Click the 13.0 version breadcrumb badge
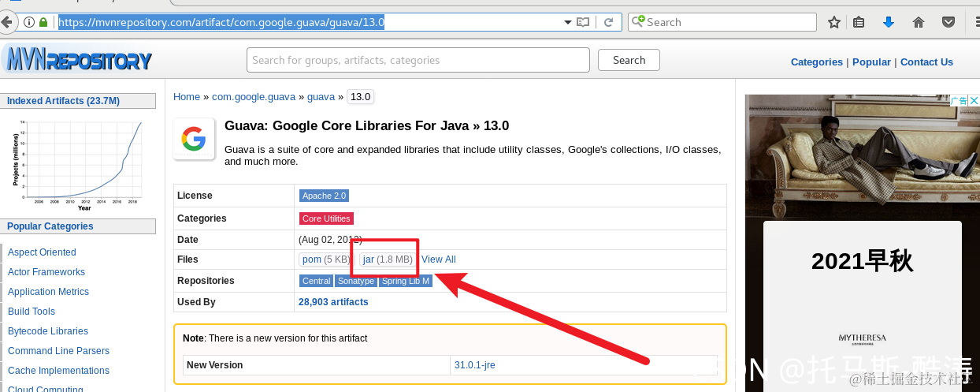Viewport: 980px width, 392px height. click(x=360, y=97)
